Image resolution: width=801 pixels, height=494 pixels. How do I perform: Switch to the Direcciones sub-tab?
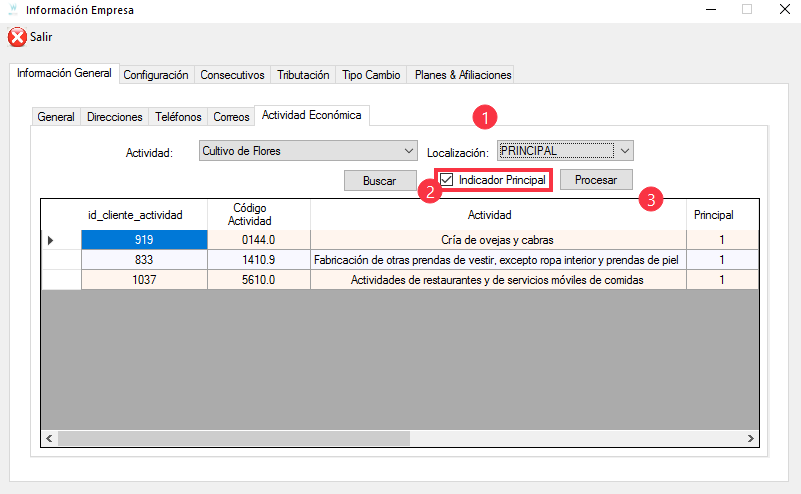click(115, 117)
